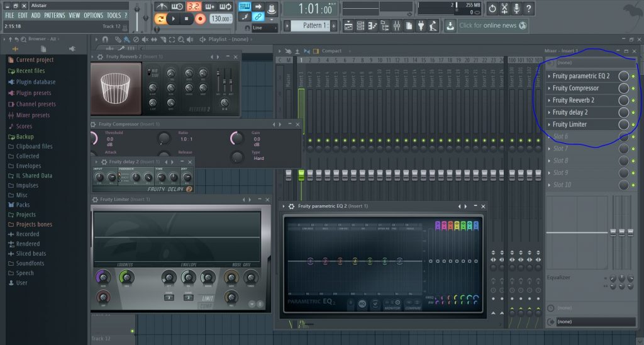Screen dimensions: 644x345
Task: Open the Piano roll icon
Action: (372, 26)
